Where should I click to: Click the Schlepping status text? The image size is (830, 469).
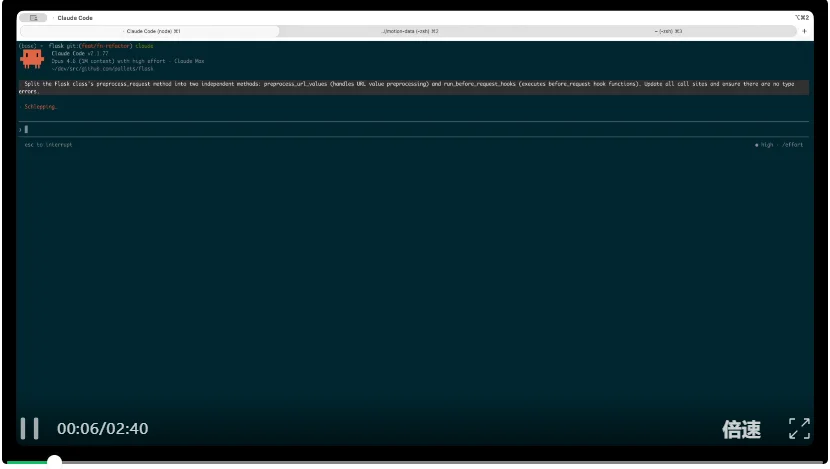pyautogui.click(x=41, y=106)
